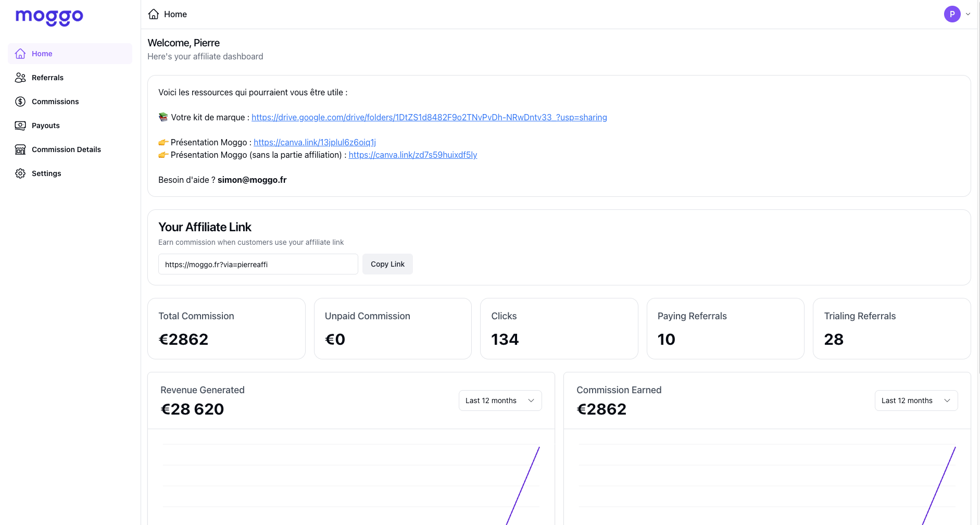Click the Total Commission card

pos(227,329)
